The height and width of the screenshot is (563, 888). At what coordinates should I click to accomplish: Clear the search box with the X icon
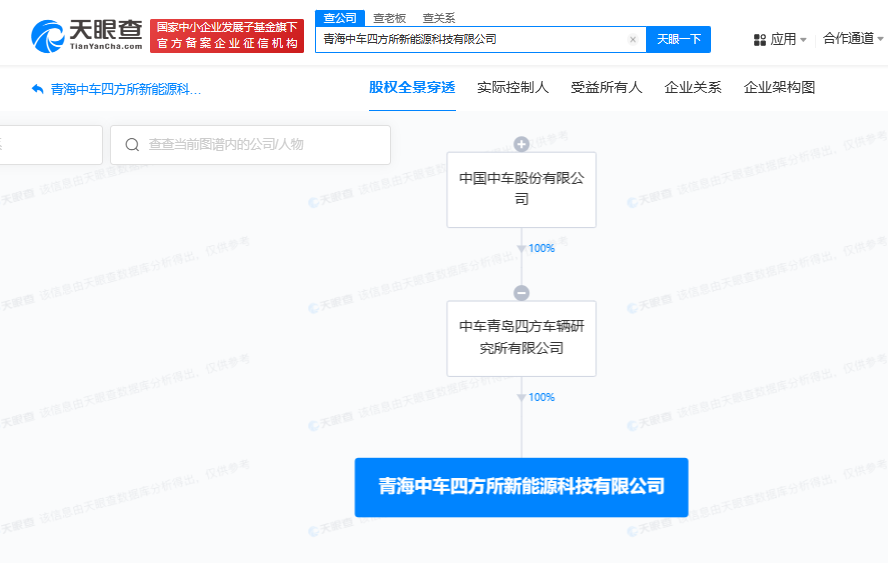click(x=633, y=39)
